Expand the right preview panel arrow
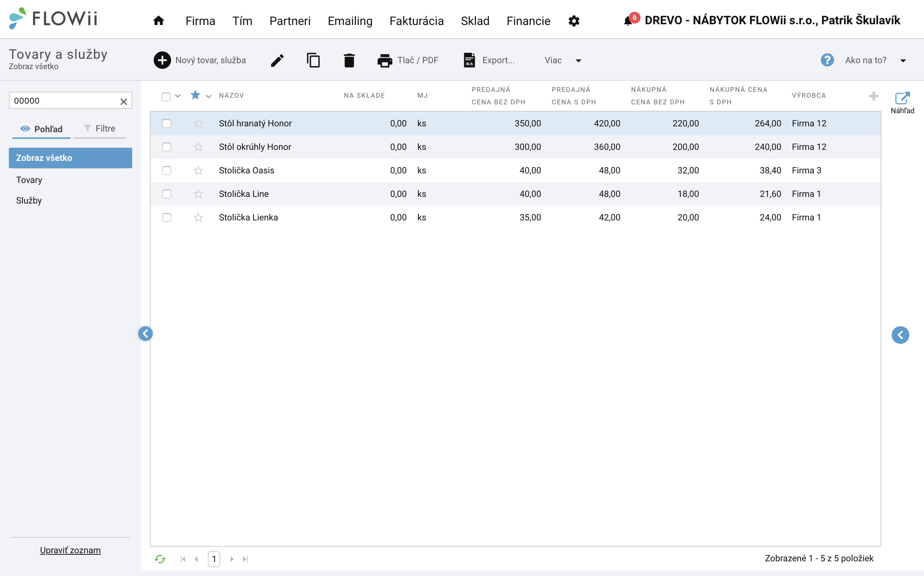This screenshot has height=576, width=924. pos(900,335)
